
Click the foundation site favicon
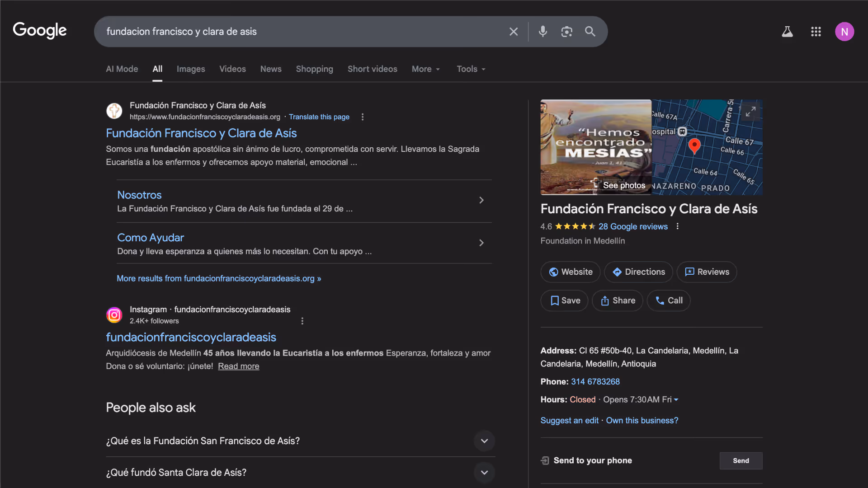click(114, 111)
